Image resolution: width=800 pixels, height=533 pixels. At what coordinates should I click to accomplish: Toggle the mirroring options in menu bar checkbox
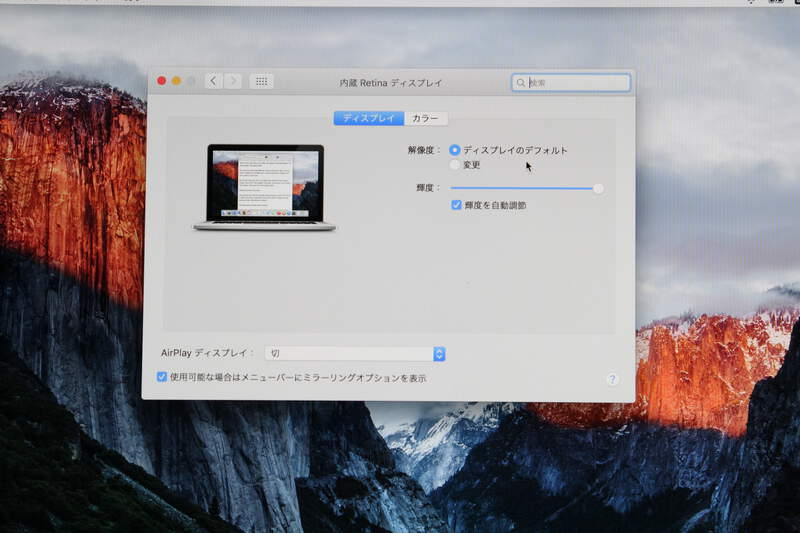point(162,377)
